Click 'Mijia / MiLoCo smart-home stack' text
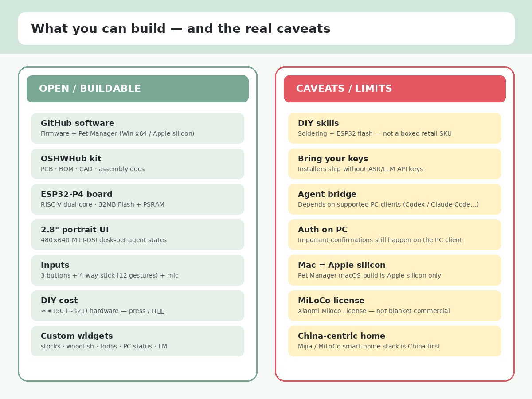 point(369,346)
